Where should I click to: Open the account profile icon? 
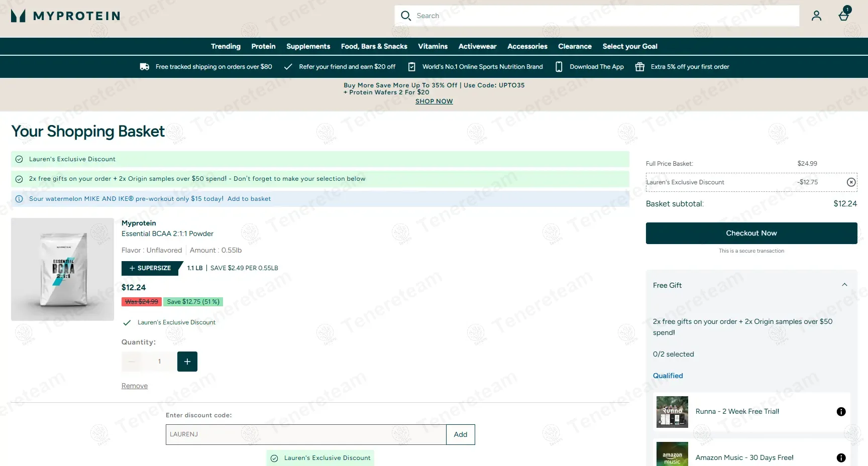coord(816,16)
